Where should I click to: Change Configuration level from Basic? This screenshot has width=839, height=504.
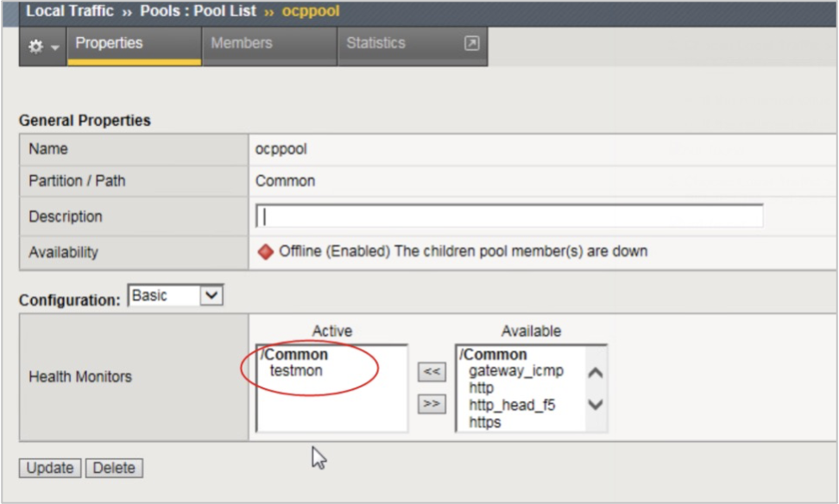pyautogui.click(x=175, y=295)
